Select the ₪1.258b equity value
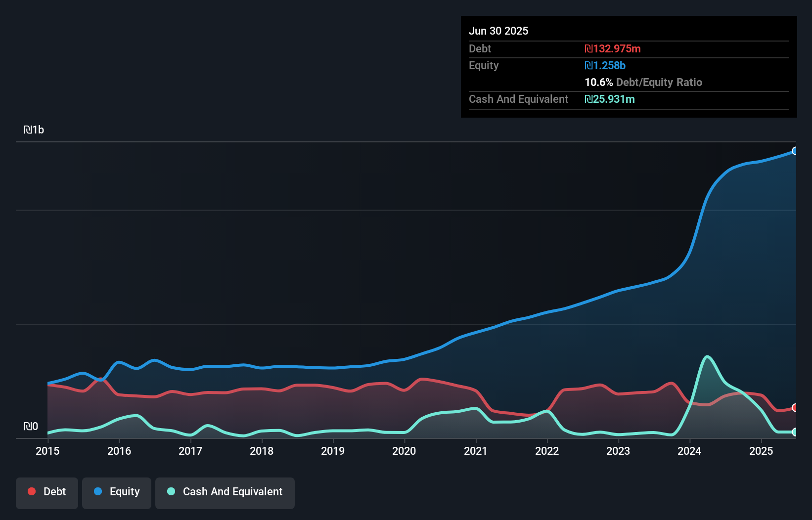This screenshot has width=812, height=520. tap(605, 66)
